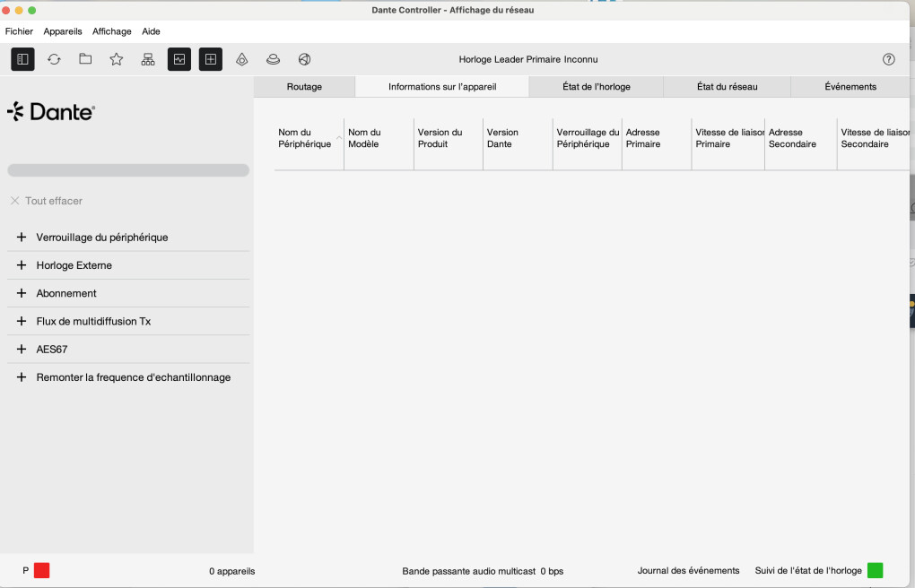
Task: Click the green clock status indicator
Action: (875, 570)
